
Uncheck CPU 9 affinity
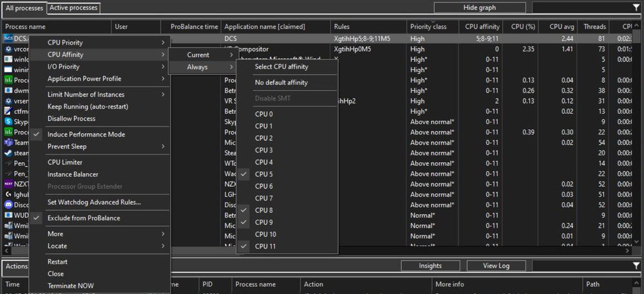[x=287, y=222]
